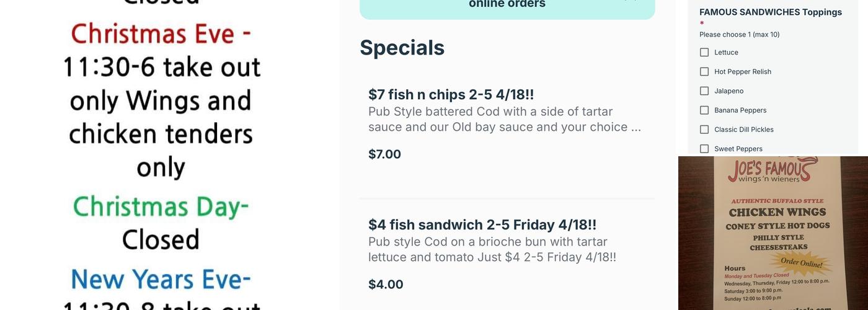The width and height of the screenshot is (868, 310).
Task: Click the Specials section heading
Action: pos(402,48)
